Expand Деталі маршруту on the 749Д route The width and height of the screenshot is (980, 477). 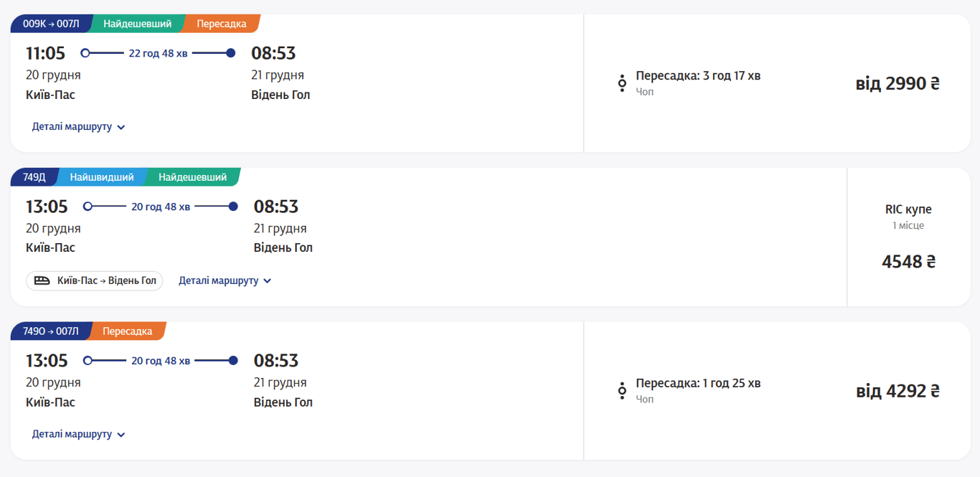[x=220, y=280]
